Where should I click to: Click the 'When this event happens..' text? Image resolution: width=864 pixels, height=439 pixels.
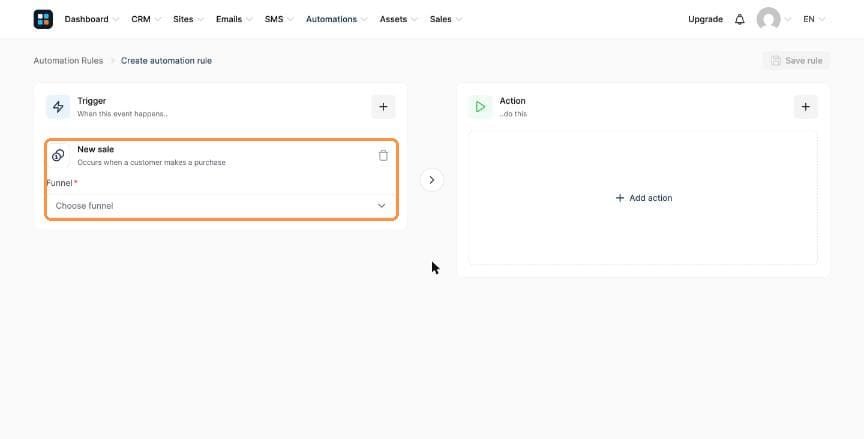122,114
